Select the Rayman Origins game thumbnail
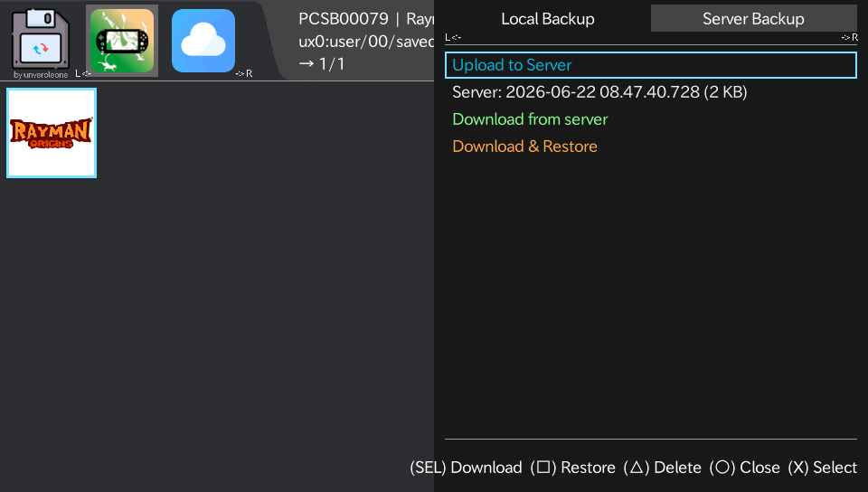Viewport: 868px width, 492px height. [x=52, y=133]
